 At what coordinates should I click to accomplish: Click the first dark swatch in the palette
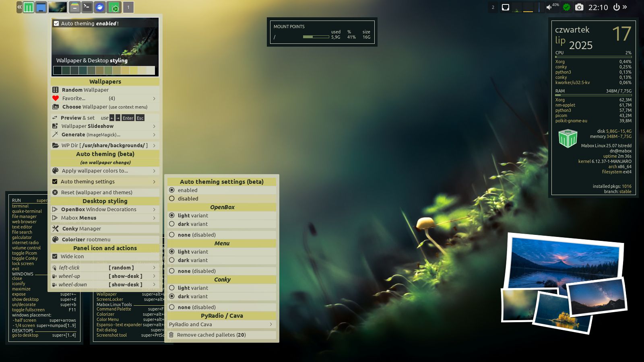click(58, 70)
